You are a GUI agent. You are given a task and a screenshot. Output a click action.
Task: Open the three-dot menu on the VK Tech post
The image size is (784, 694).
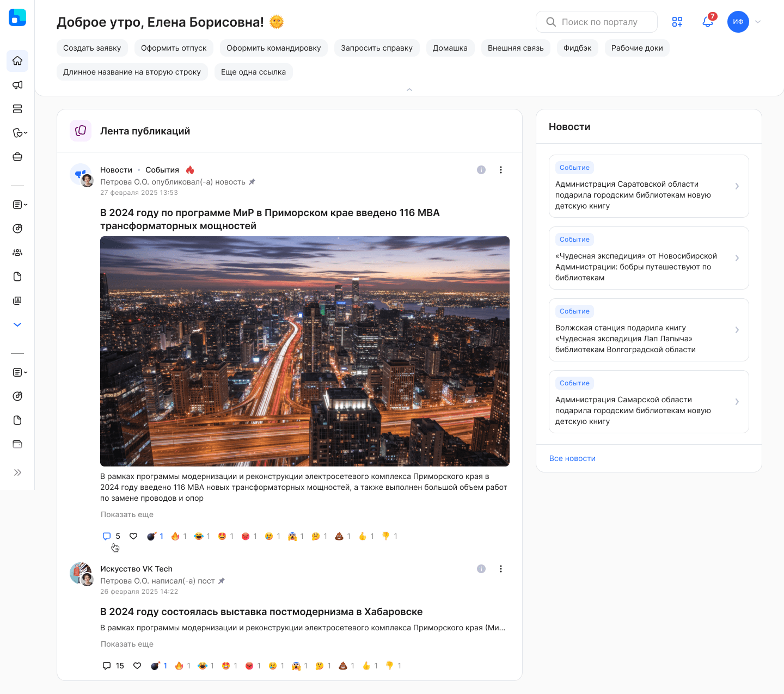point(501,569)
